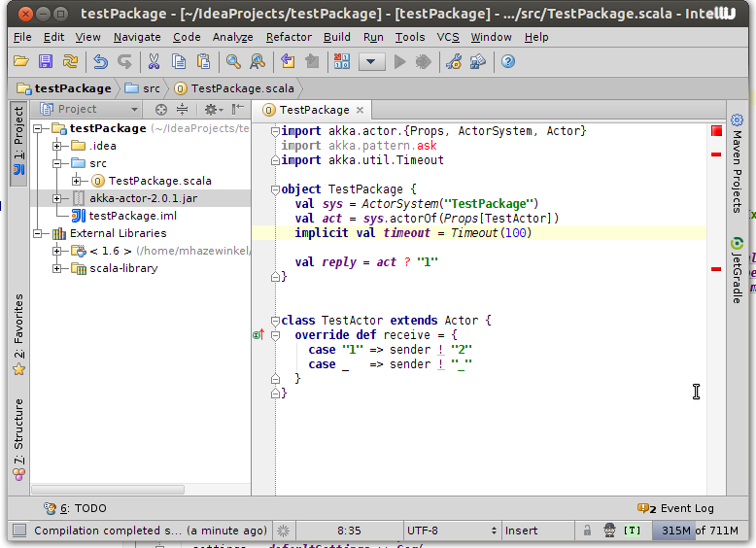Change file encoding UTF-8 selector

click(451, 531)
